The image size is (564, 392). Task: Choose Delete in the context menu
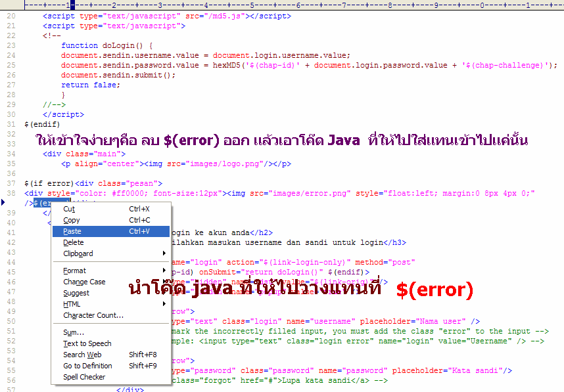[x=111, y=242]
